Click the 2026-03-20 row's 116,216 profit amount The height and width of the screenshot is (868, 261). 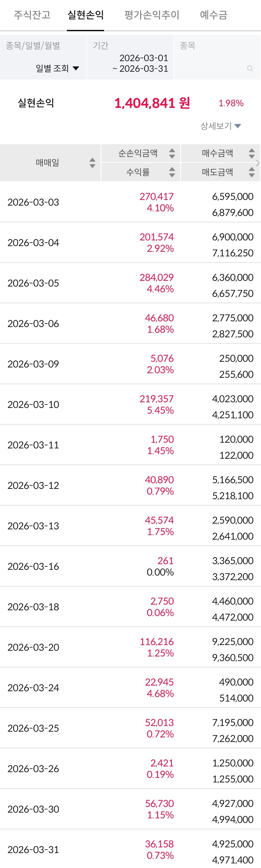(157, 641)
